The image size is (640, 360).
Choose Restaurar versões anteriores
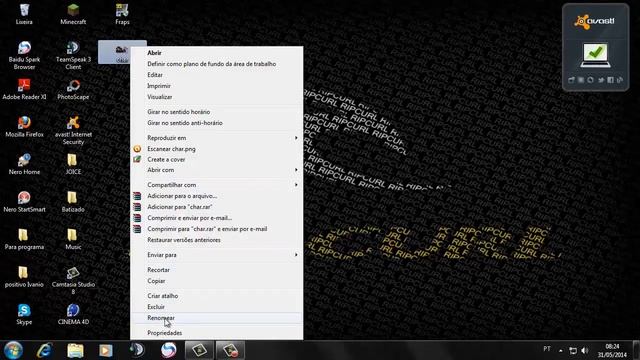tap(217, 240)
